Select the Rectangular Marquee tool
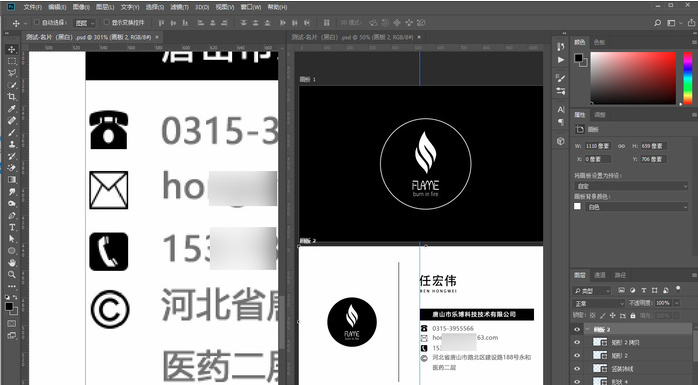Screen dimensions: 698x385 click(x=12, y=61)
